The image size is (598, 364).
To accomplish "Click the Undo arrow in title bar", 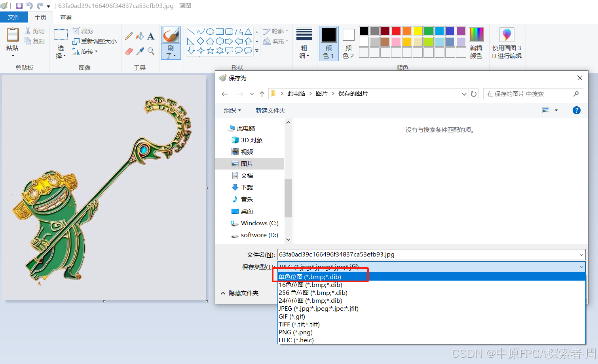I will click(x=30, y=6).
